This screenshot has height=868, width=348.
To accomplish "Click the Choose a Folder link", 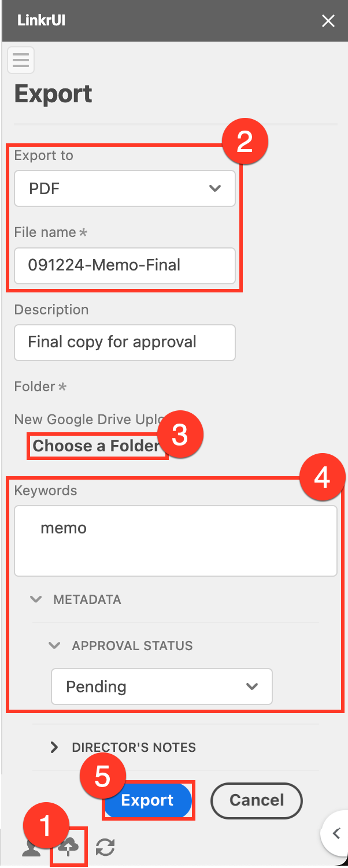I will coord(96,446).
